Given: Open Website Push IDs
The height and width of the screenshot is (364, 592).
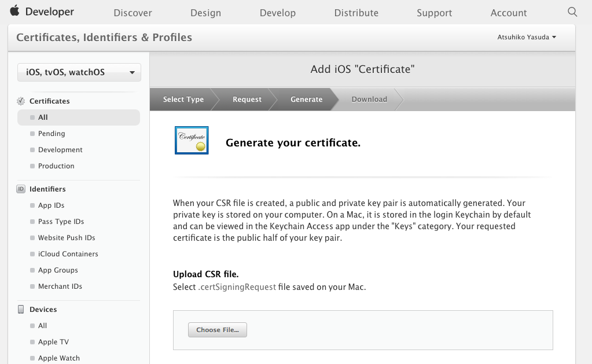Looking at the screenshot, I should pyautogui.click(x=67, y=238).
